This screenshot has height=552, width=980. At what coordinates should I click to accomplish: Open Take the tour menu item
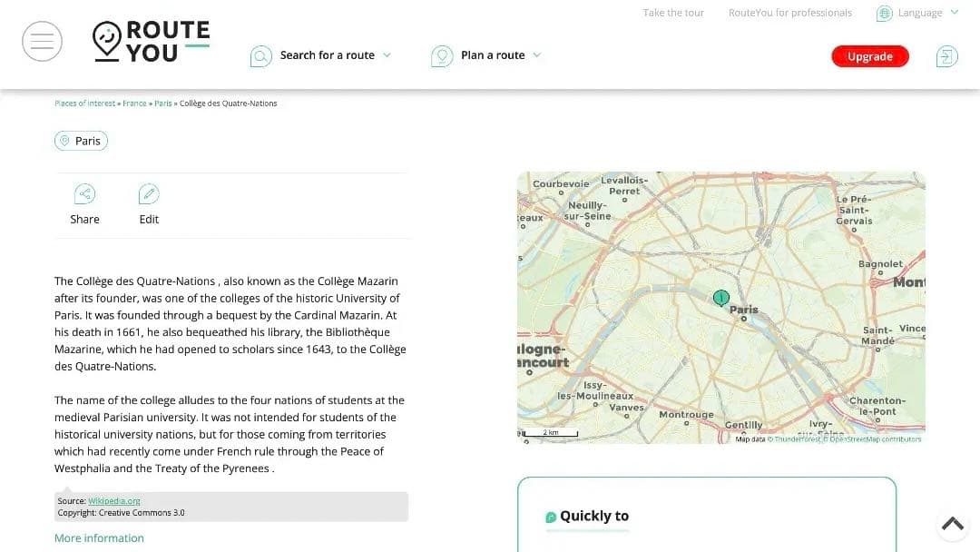pos(673,13)
